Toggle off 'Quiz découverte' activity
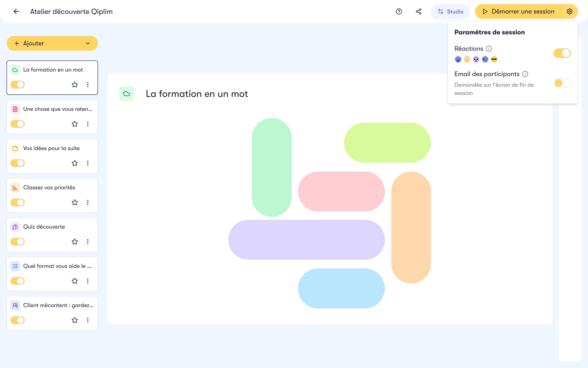Screen dimensions: 588x368 [x=18, y=242]
